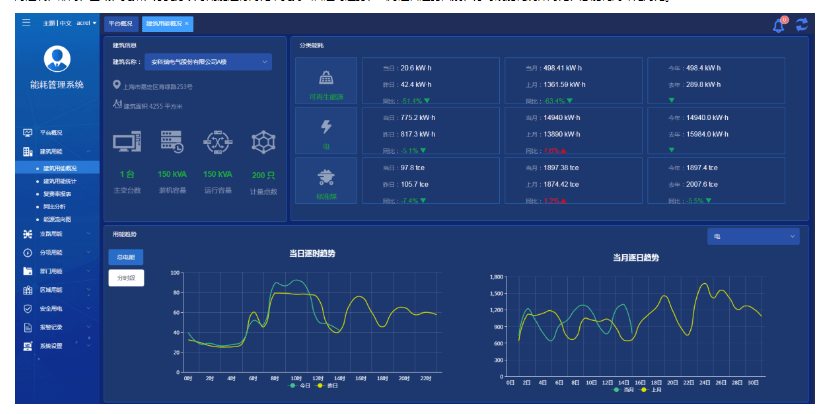Open the alarm bell notifications
825x414 pixels.
point(779,24)
